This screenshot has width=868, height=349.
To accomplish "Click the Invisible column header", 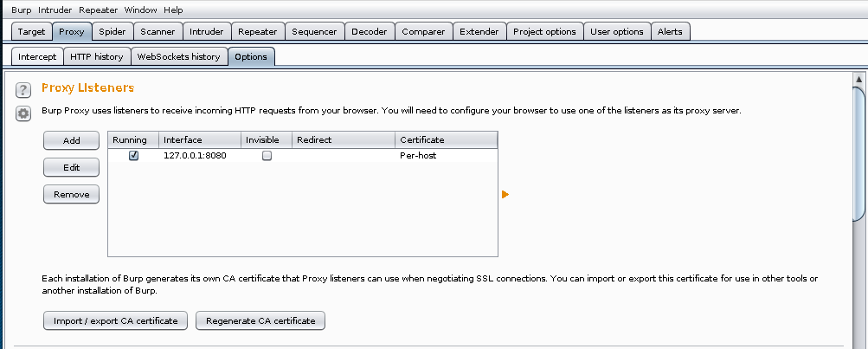I will pyautogui.click(x=267, y=140).
